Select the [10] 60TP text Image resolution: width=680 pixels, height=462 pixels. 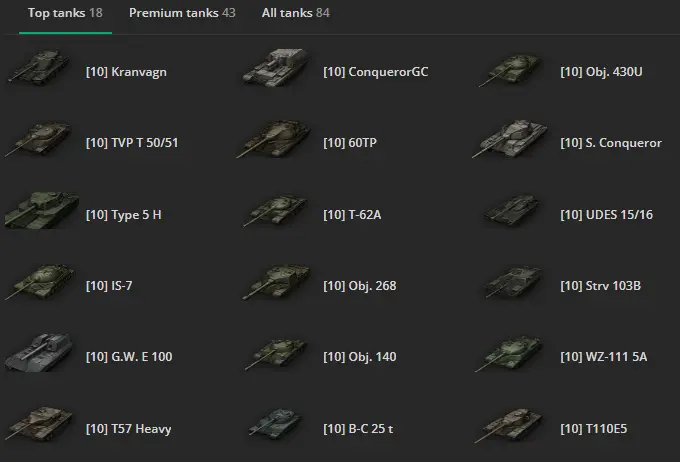coord(350,143)
